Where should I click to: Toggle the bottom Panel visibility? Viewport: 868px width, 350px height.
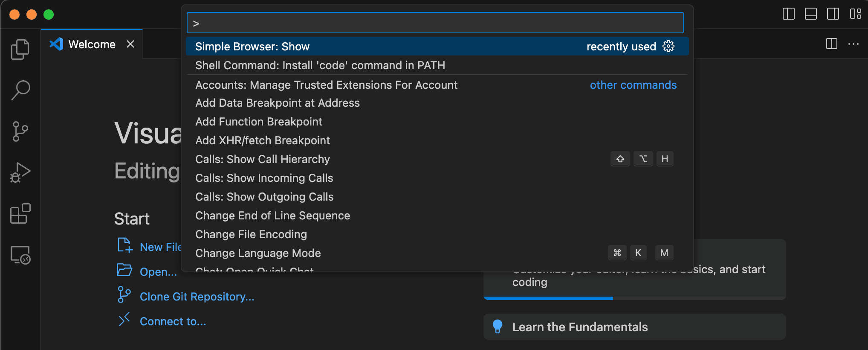point(811,14)
